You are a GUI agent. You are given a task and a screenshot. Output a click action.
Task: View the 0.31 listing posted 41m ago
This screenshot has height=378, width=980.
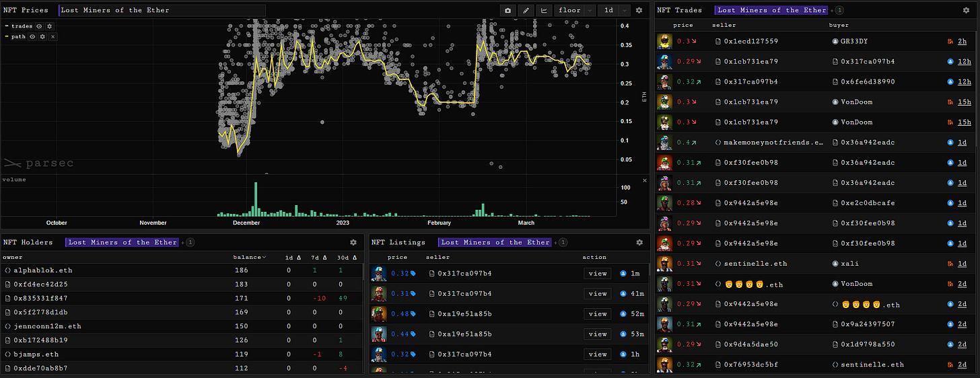598,294
